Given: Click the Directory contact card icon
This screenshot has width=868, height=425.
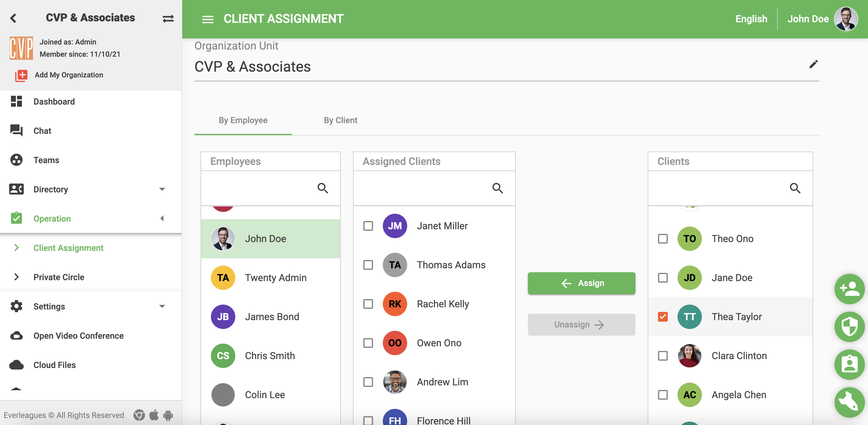Looking at the screenshot, I should (16, 189).
